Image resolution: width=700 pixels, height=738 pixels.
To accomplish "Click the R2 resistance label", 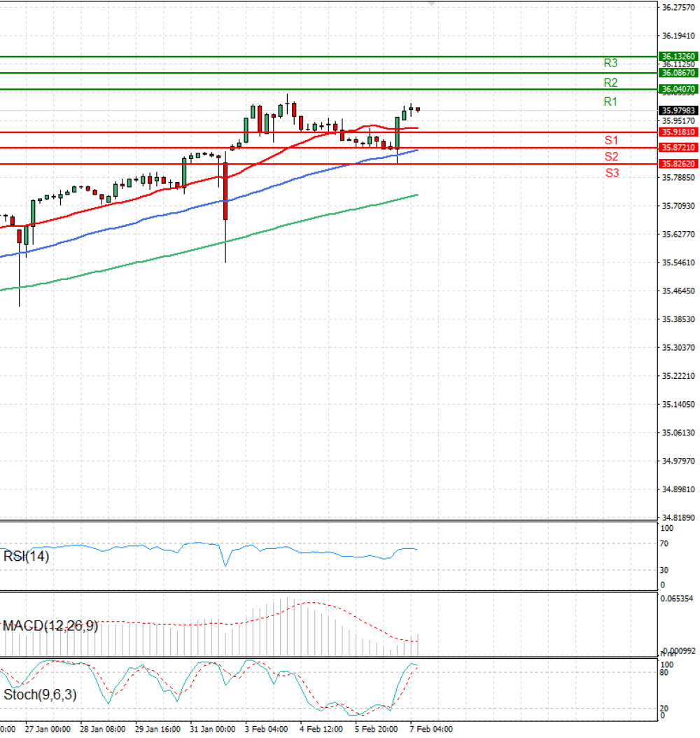I will (x=610, y=83).
